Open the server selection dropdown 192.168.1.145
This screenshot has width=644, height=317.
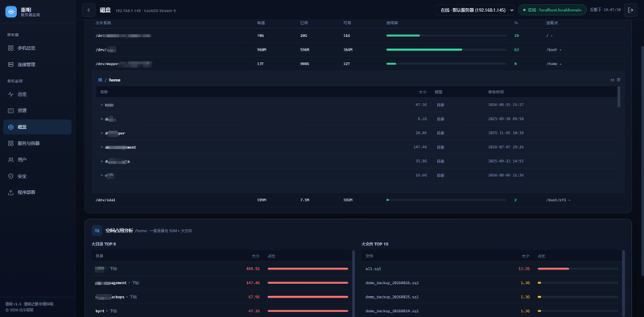pyautogui.click(x=475, y=10)
